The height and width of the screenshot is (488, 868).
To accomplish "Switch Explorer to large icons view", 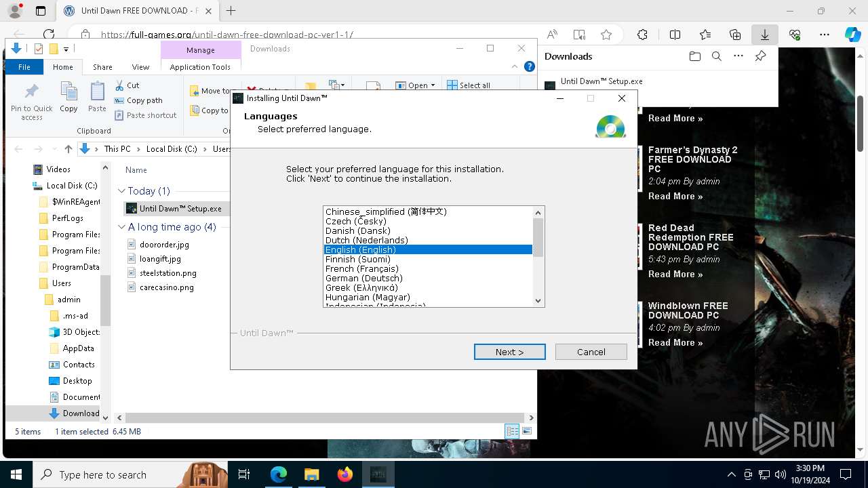I will (x=527, y=431).
